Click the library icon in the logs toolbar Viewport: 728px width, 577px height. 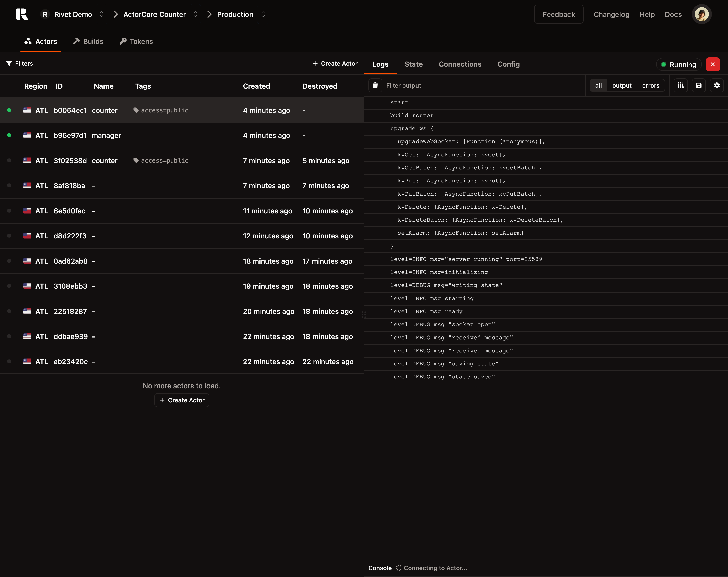pyautogui.click(x=681, y=85)
